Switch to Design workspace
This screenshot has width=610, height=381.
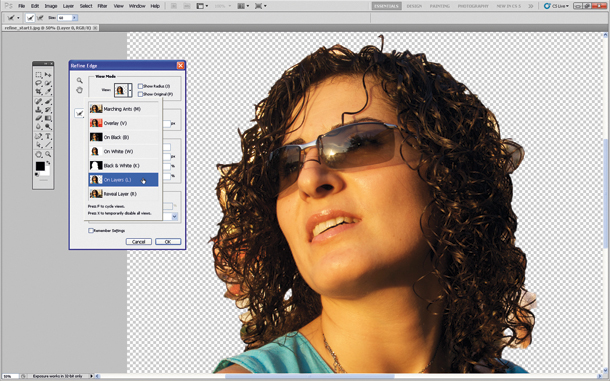tap(414, 6)
